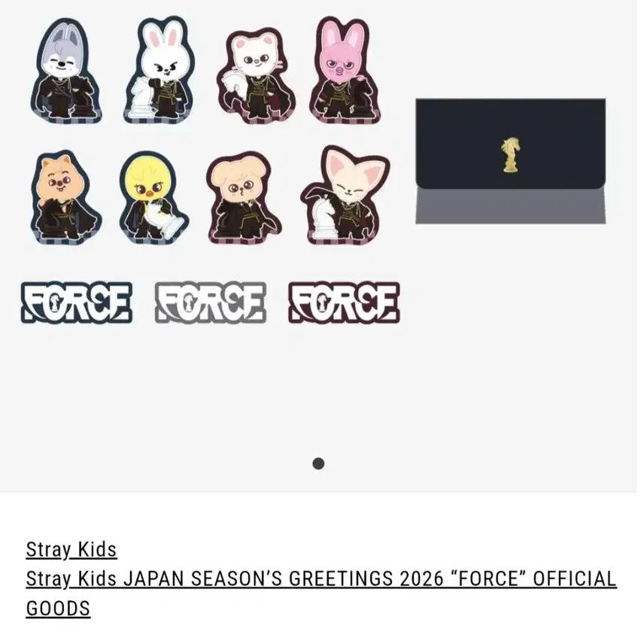Viewport: 644px width, 644px height.
Task: Click the tan squirrel character sticker
Action: [x=65, y=198]
